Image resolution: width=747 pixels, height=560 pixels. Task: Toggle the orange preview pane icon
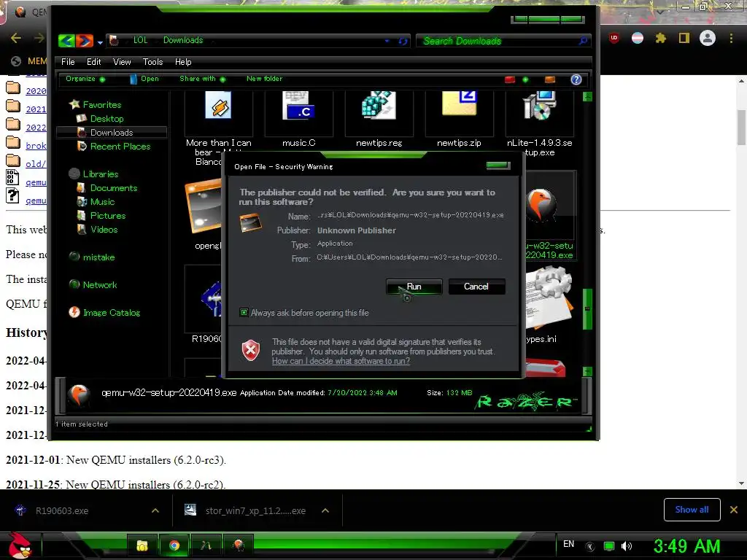tap(550, 79)
